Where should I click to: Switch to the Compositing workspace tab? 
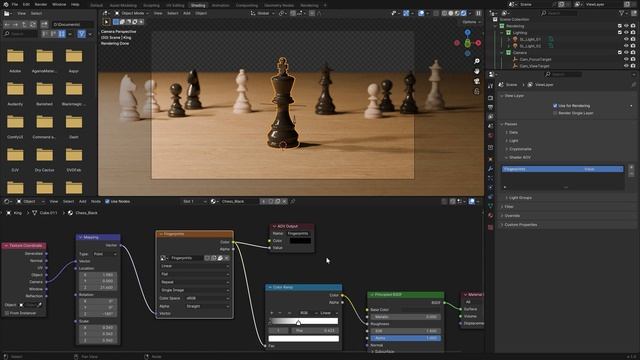(x=247, y=5)
